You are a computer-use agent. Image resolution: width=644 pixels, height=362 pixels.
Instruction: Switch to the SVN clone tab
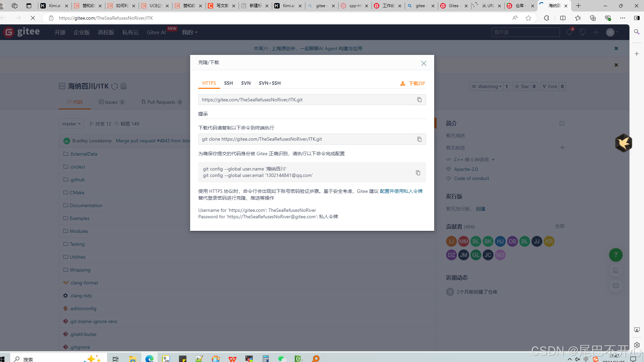point(246,83)
